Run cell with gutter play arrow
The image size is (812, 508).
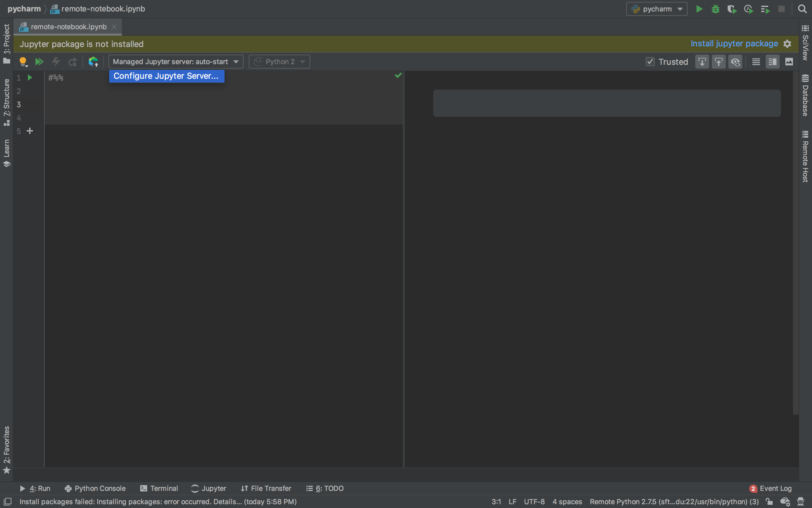pyautogui.click(x=30, y=77)
